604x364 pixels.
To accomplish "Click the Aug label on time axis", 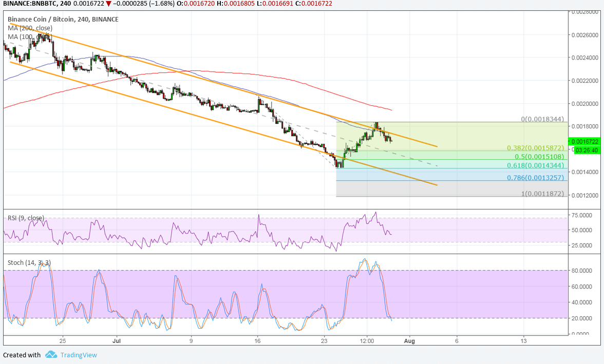I will point(410,341).
